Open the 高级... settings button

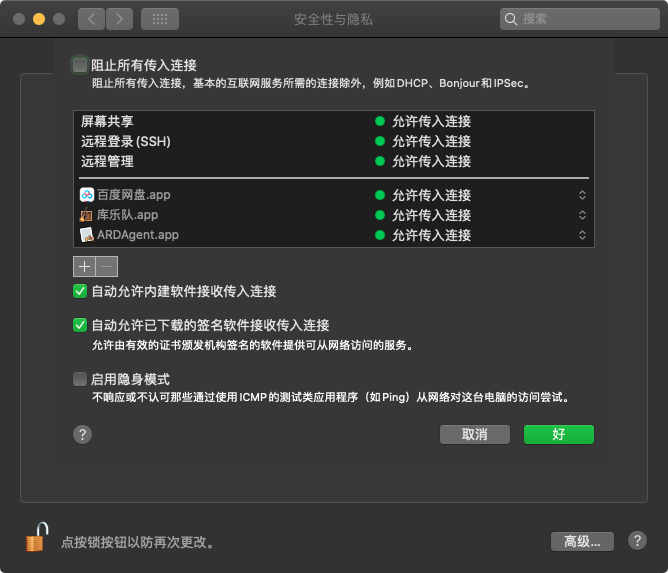582,541
